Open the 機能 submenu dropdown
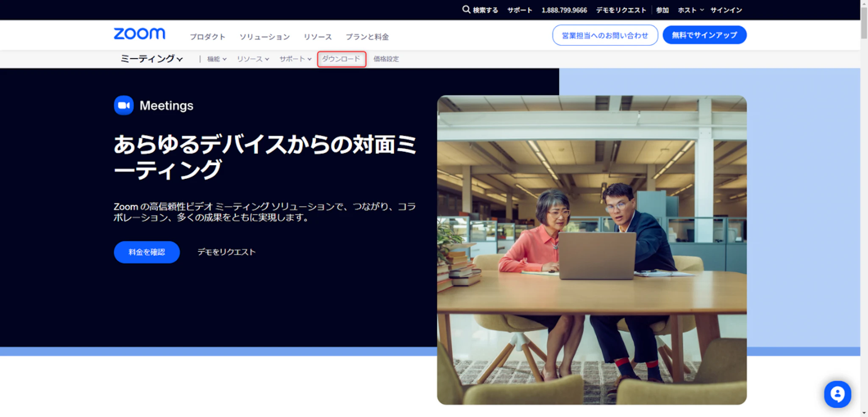This screenshot has width=868, height=417. tap(217, 59)
